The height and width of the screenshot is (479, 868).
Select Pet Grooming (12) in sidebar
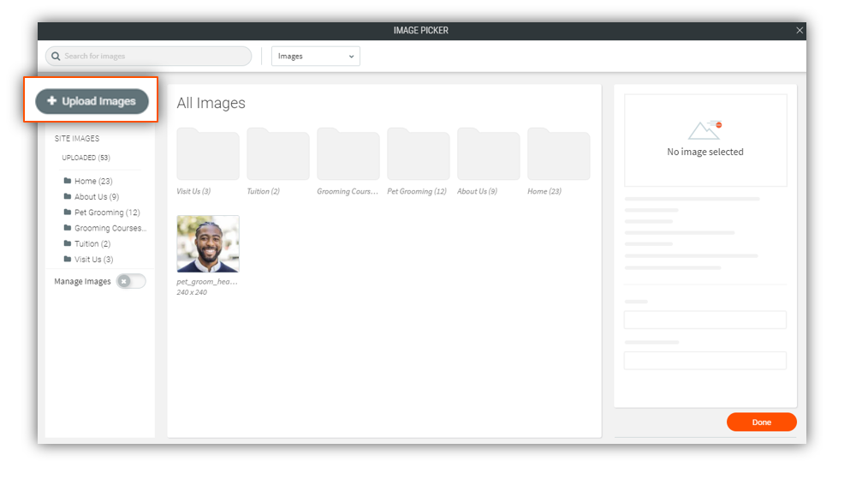point(106,213)
